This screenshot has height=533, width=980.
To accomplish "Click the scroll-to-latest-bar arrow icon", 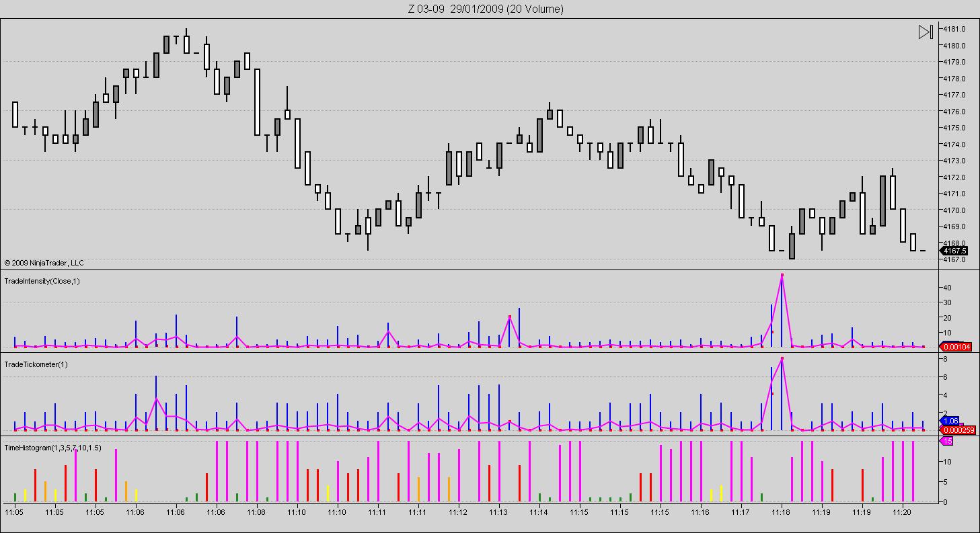I will 926,32.
